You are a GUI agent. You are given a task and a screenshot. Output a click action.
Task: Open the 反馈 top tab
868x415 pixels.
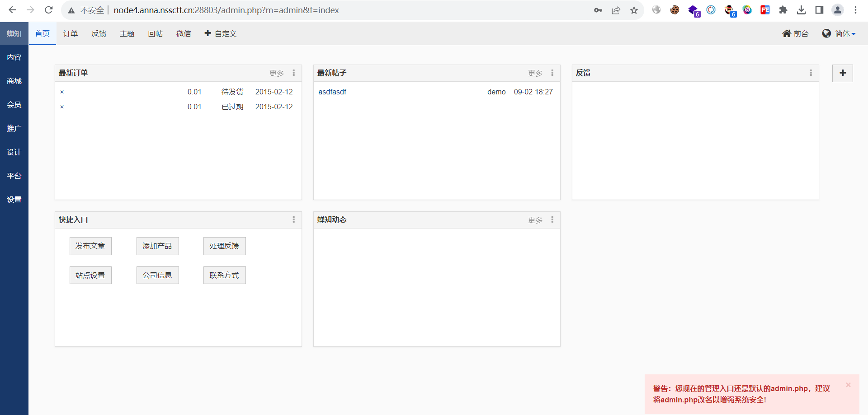pyautogui.click(x=99, y=33)
